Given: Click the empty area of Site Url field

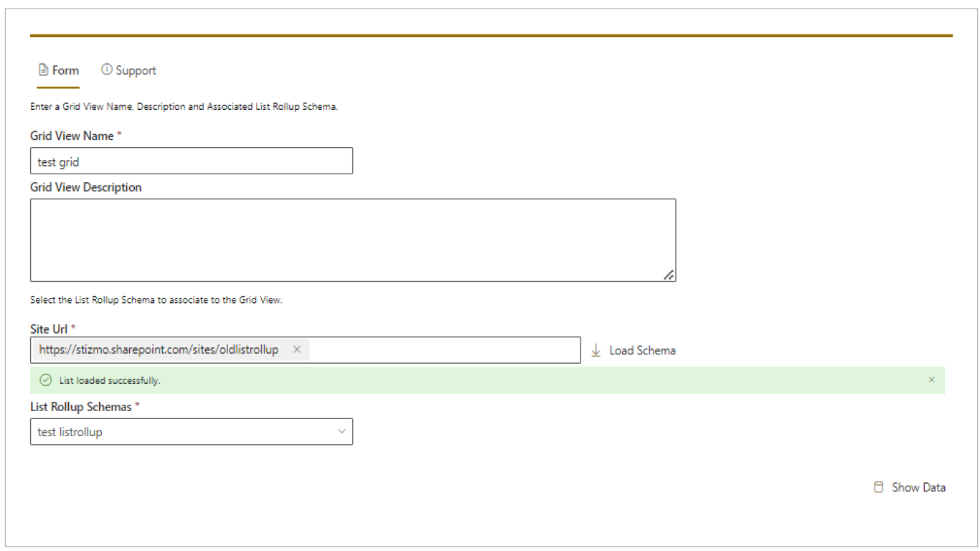Looking at the screenshot, I should coord(445,350).
